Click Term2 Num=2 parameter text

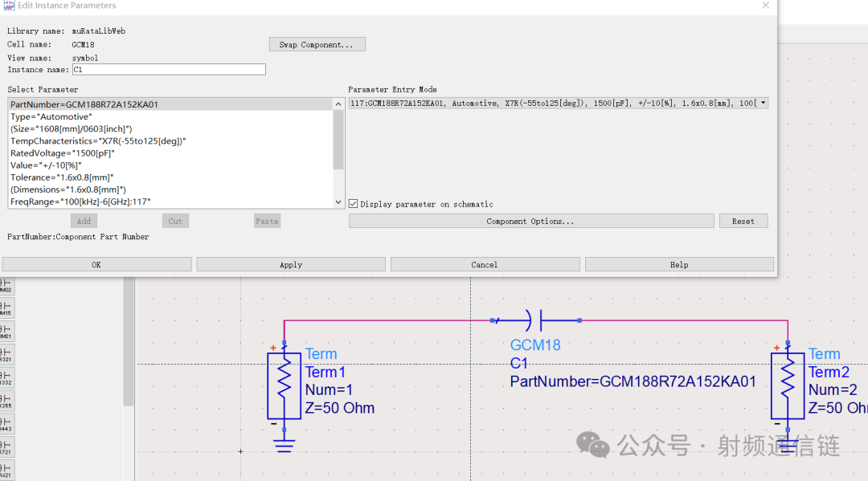pos(833,389)
